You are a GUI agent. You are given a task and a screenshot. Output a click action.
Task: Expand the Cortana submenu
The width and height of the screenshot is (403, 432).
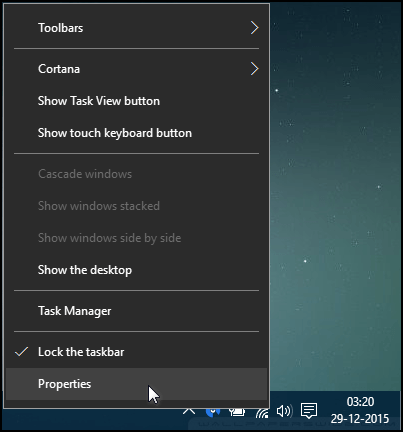click(x=137, y=69)
